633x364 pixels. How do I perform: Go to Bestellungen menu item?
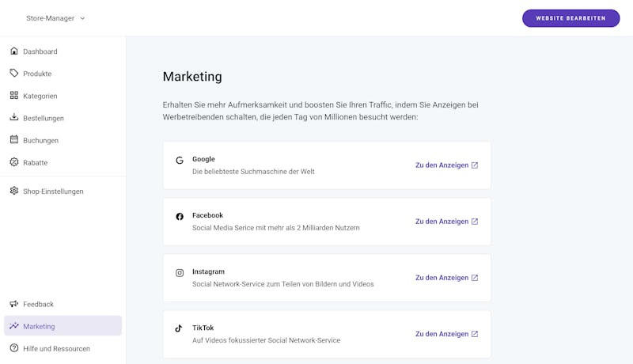tap(63, 118)
